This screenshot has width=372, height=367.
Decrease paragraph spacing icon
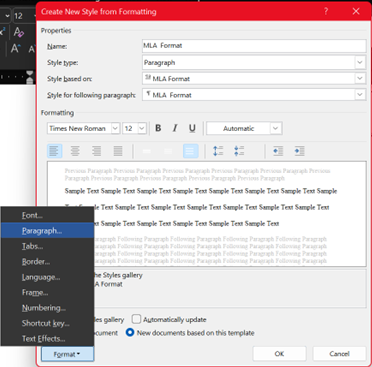[239, 151]
